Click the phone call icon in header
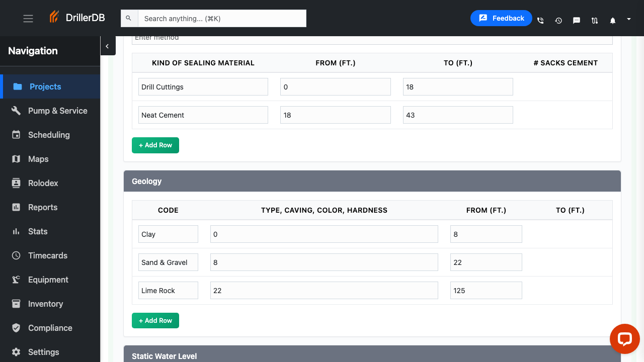The width and height of the screenshot is (644, 362). (540, 21)
